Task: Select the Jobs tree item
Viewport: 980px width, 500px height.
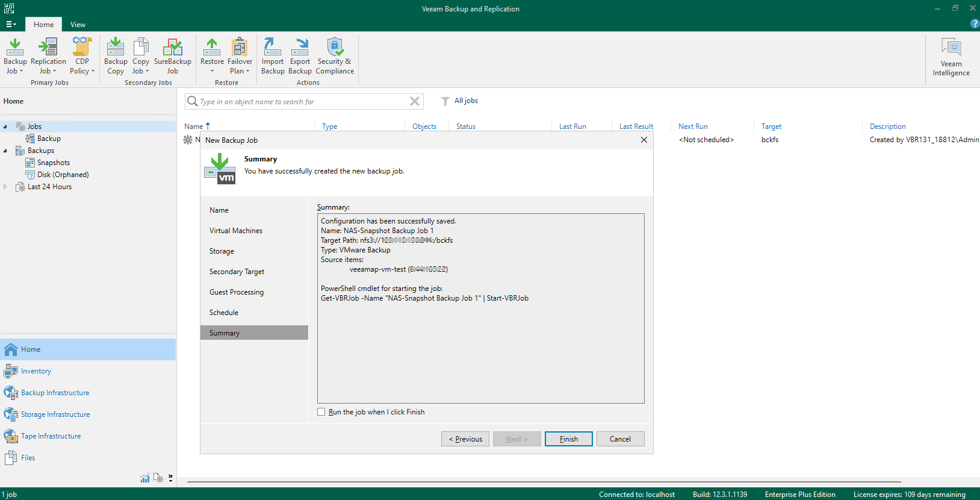Action: 34,127
